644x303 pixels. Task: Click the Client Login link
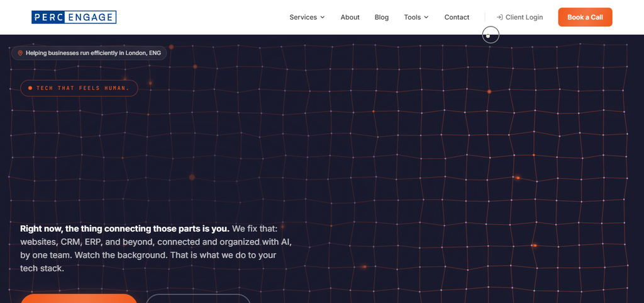519,17
